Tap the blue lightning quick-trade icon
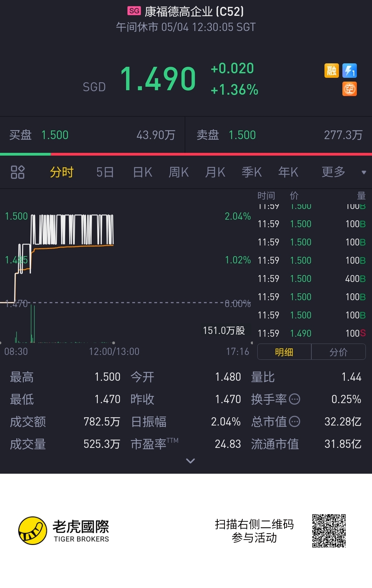Viewport: 372px width, 588px height. [x=350, y=71]
